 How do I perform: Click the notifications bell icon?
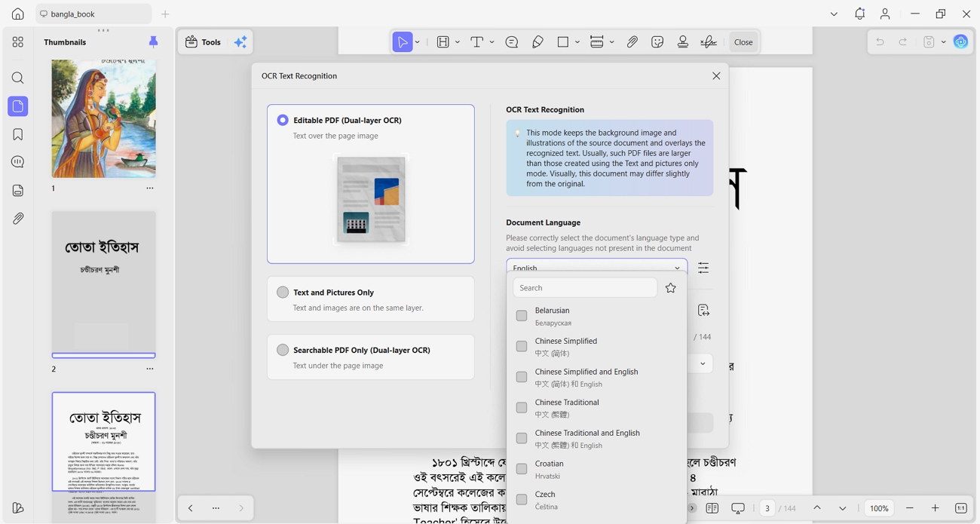tap(859, 14)
